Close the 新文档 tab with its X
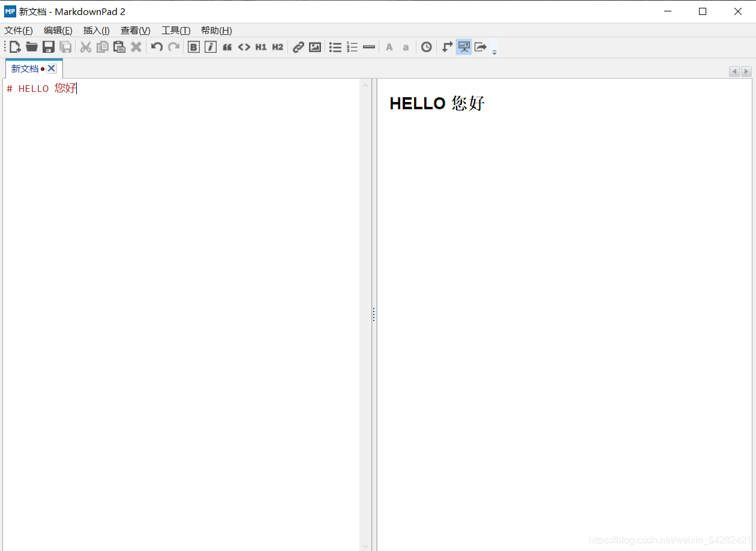 click(52, 68)
